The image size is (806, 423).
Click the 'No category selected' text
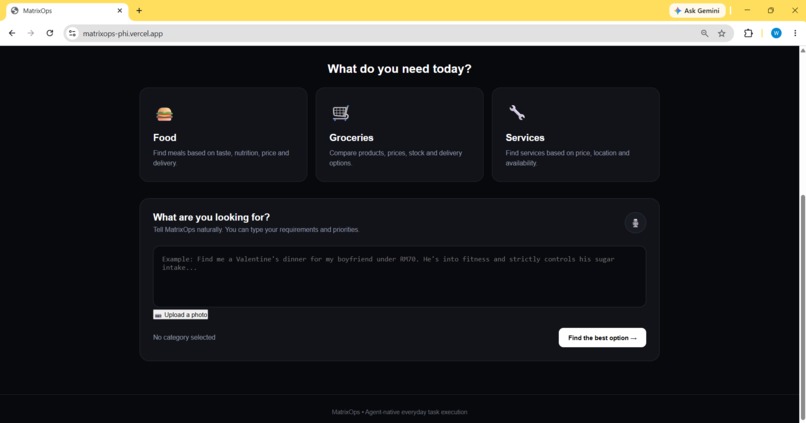184,338
